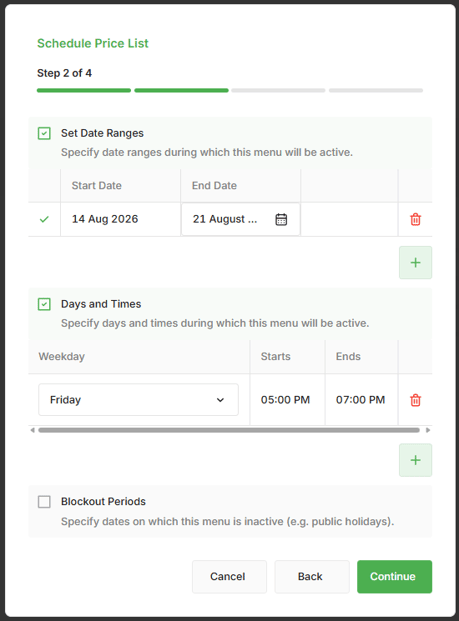This screenshot has width=459, height=621.
Task: Uncheck the Days and Times checkbox
Action: pyautogui.click(x=44, y=304)
